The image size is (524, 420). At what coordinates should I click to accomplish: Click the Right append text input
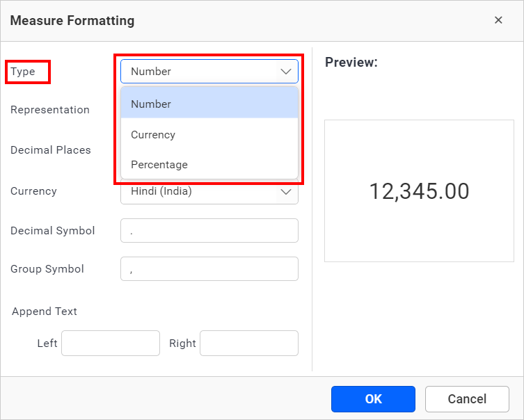tap(248, 343)
